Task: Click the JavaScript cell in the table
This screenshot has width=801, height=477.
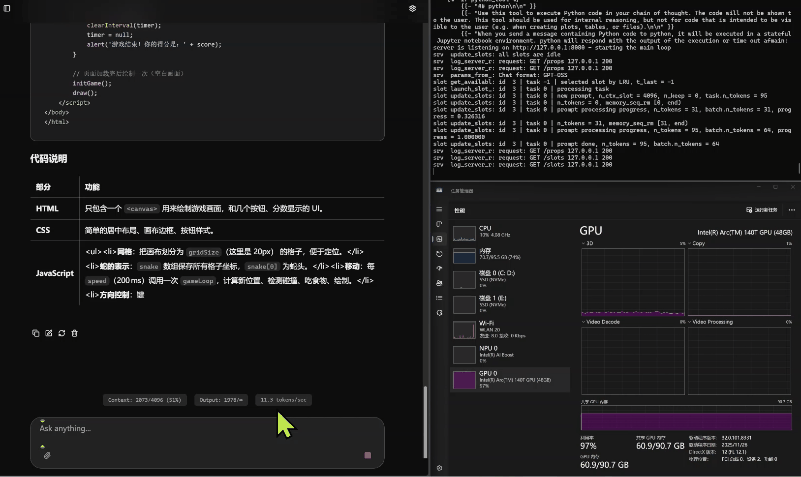Action: (x=55, y=273)
